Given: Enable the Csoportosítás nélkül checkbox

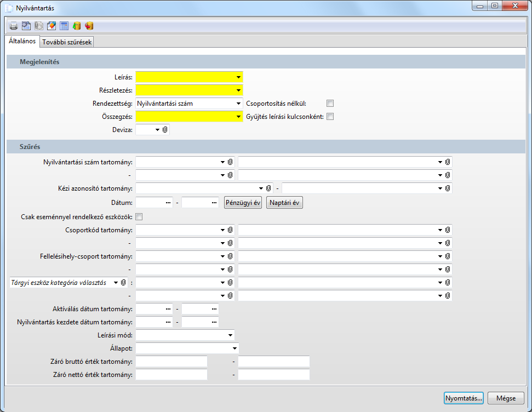Looking at the screenshot, I should [330, 103].
